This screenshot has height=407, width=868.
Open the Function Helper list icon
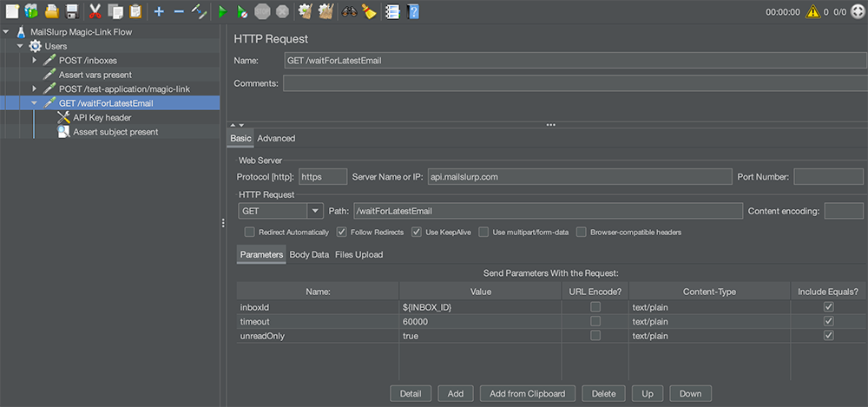click(x=392, y=11)
